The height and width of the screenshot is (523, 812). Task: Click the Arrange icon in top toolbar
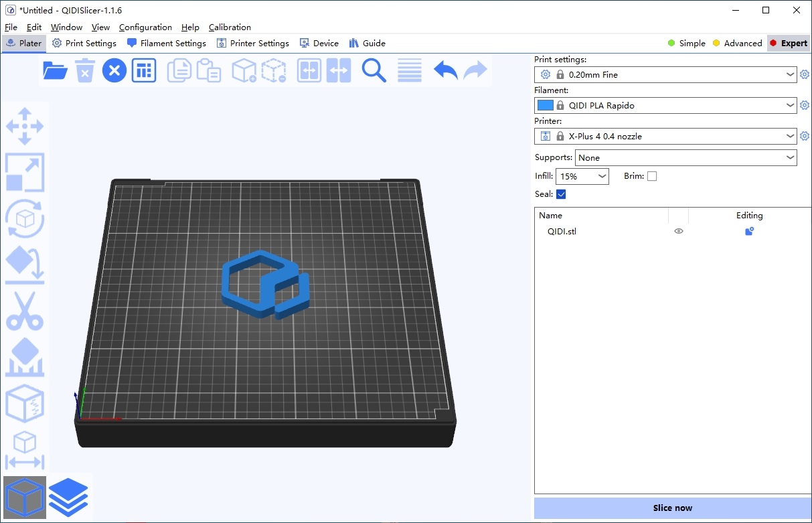[144, 70]
